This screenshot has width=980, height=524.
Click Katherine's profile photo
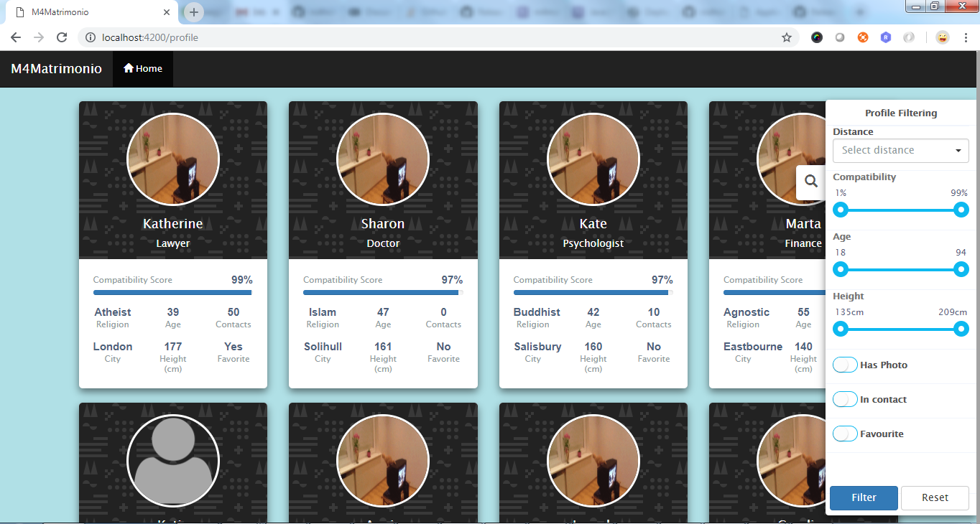point(173,159)
